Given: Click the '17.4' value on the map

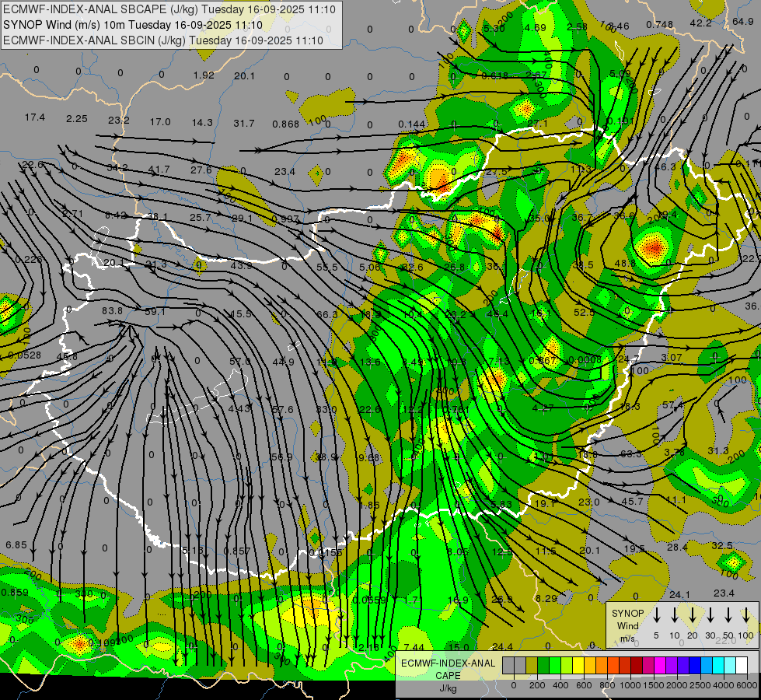Looking at the screenshot, I should (35, 117).
